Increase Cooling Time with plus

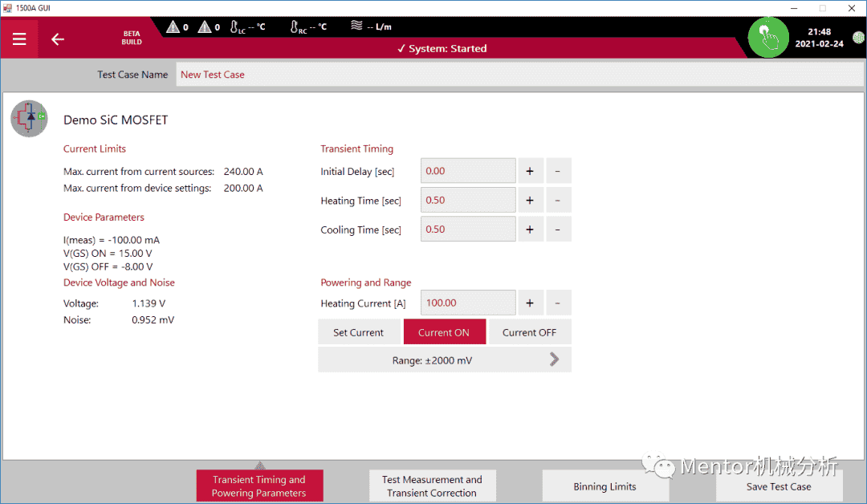pyautogui.click(x=530, y=230)
